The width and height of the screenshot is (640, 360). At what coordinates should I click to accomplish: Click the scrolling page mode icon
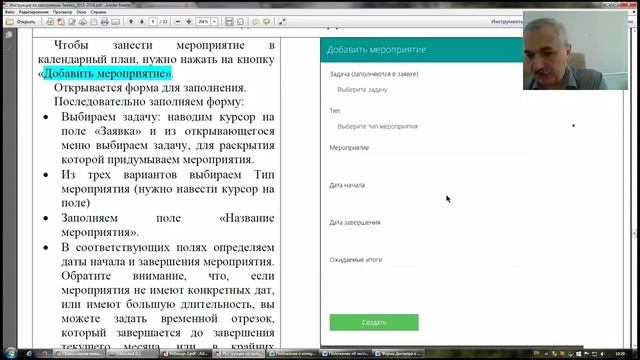[x=229, y=22]
